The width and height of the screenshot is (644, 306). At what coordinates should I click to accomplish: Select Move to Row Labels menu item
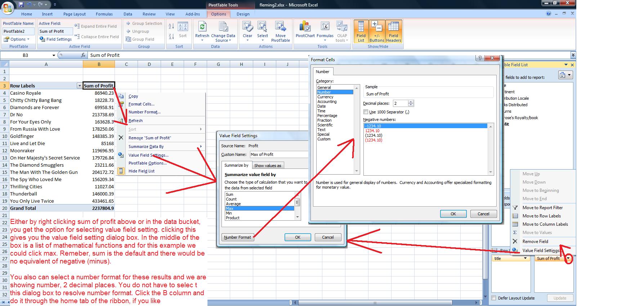[541, 216]
